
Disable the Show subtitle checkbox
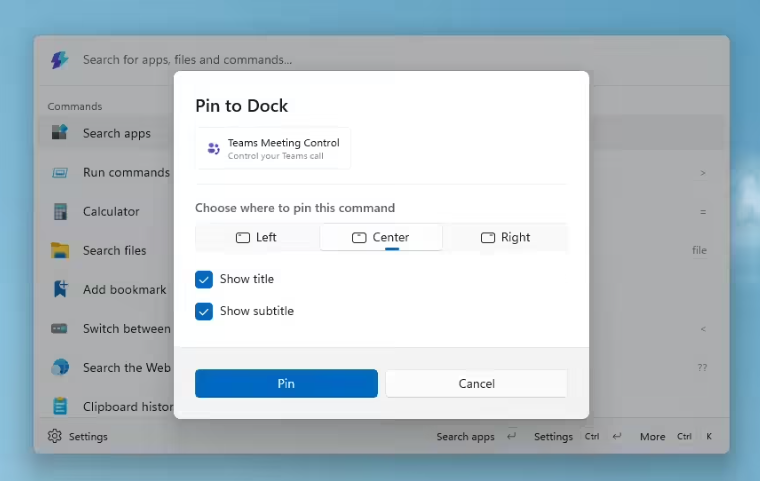204,311
